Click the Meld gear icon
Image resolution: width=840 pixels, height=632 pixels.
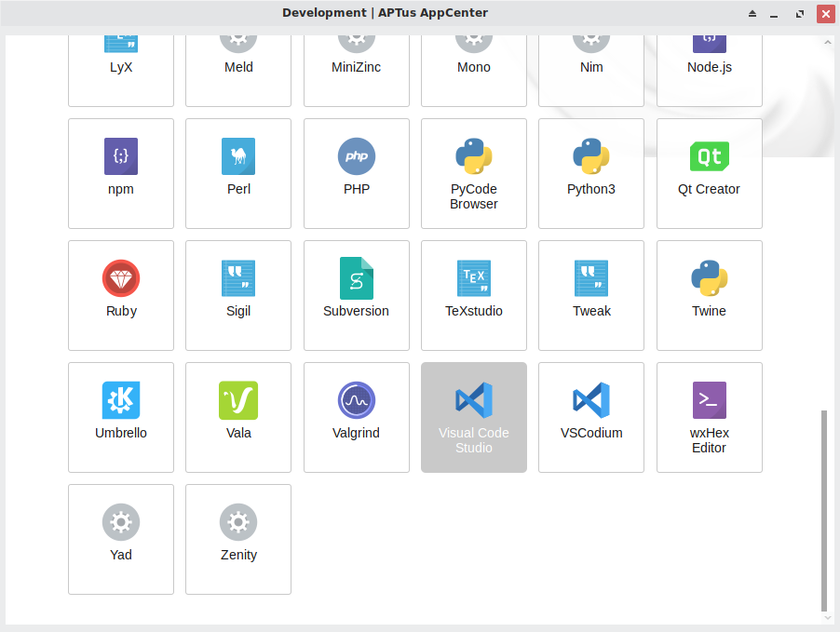(238, 44)
